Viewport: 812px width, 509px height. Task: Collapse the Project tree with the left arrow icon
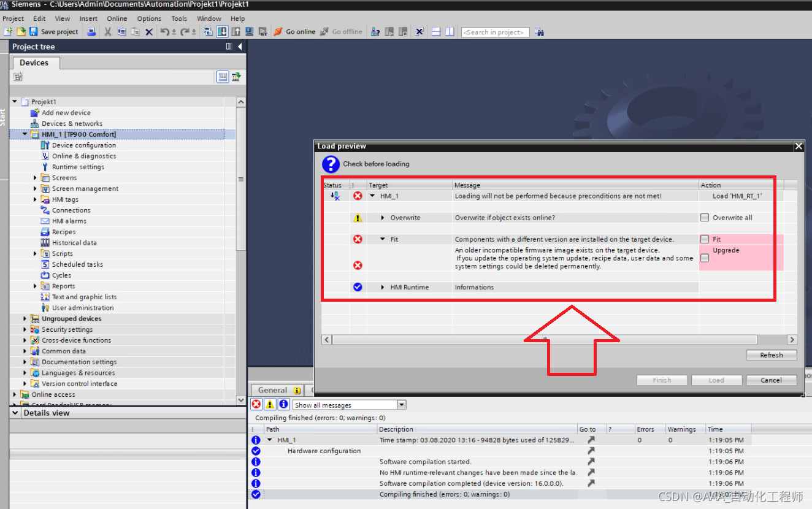pyautogui.click(x=240, y=47)
